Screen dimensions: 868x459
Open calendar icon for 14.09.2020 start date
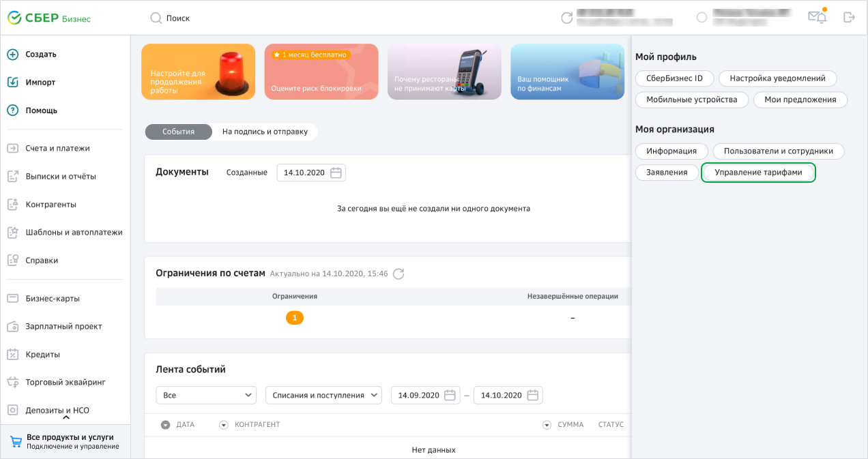pos(450,395)
